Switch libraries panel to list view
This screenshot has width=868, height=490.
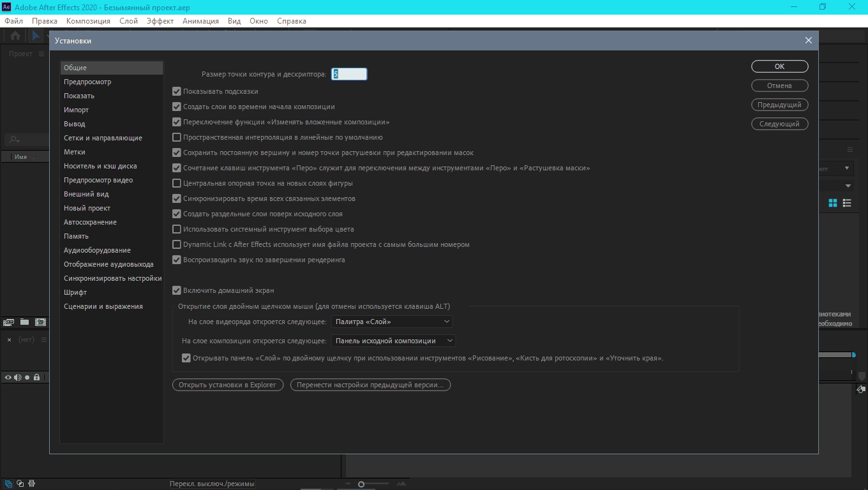[847, 203]
